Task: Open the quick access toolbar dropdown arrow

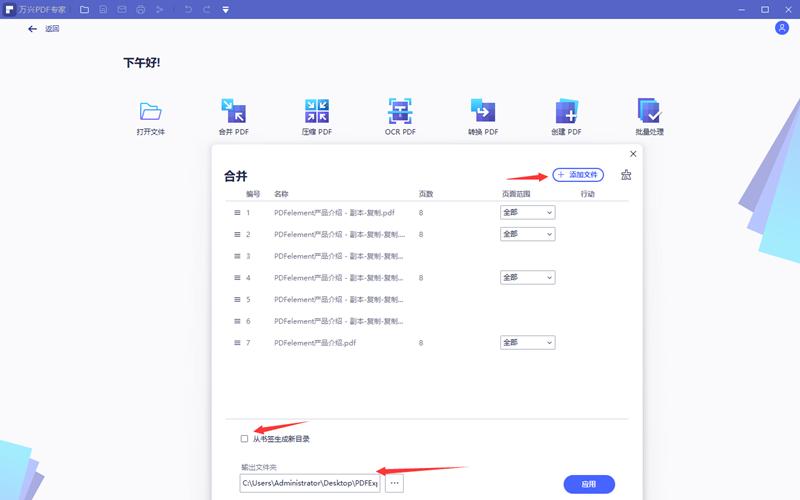Action: point(225,9)
